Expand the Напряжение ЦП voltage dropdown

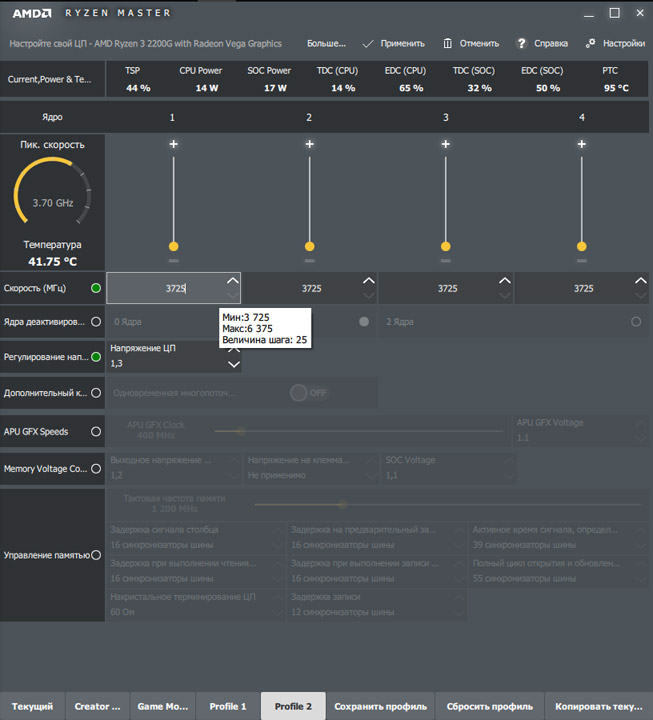234,364
